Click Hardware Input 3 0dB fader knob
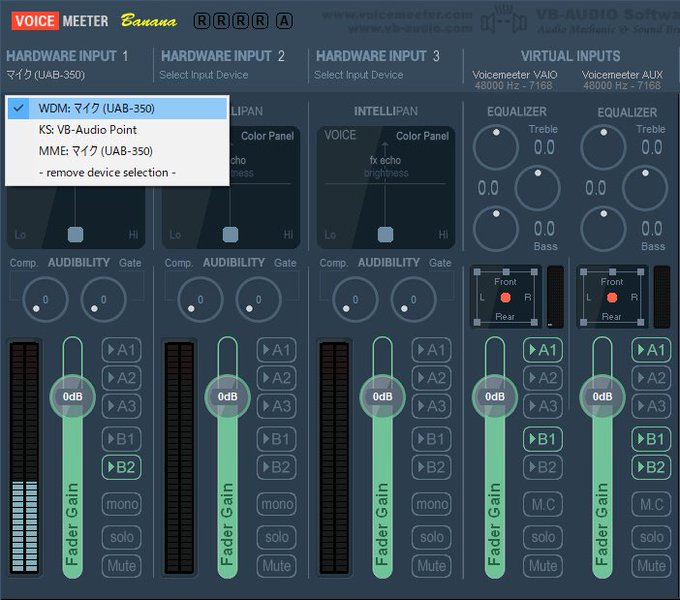Screen dimensions: 680x600 click(x=382, y=397)
